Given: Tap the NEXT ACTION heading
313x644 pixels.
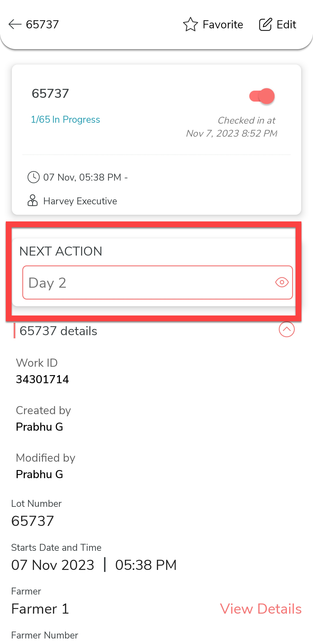Looking at the screenshot, I should [61, 251].
